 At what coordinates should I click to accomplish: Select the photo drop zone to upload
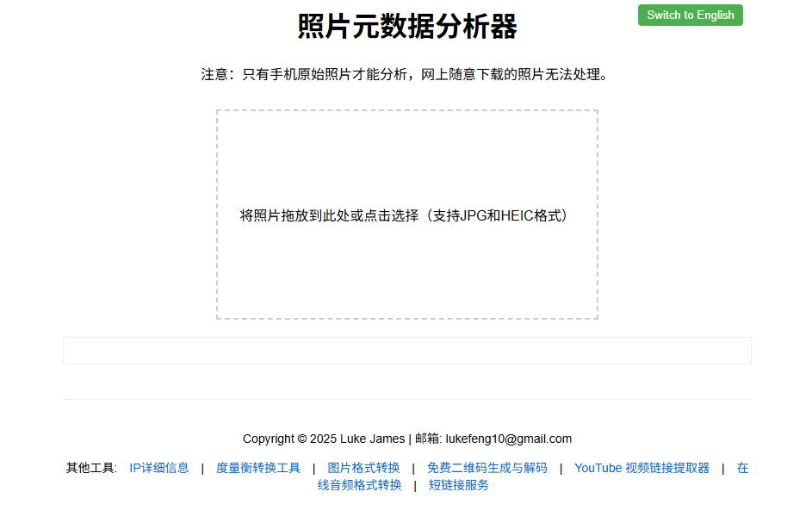coord(407,215)
